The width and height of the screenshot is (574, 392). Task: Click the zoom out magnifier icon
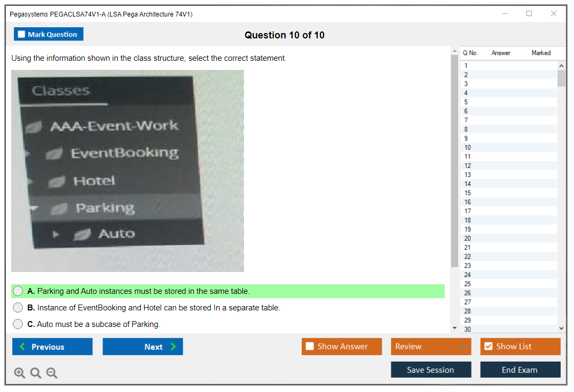coord(52,373)
